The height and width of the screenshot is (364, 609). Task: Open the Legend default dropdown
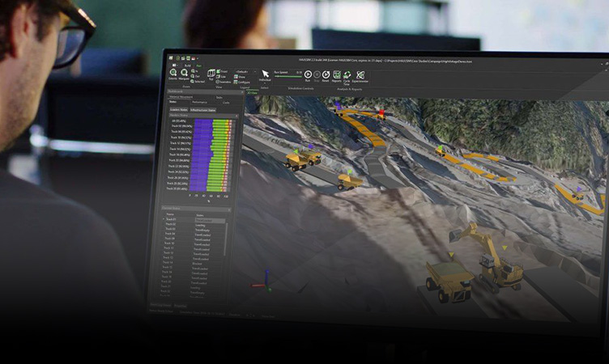pyautogui.click(x=245, y=72)
